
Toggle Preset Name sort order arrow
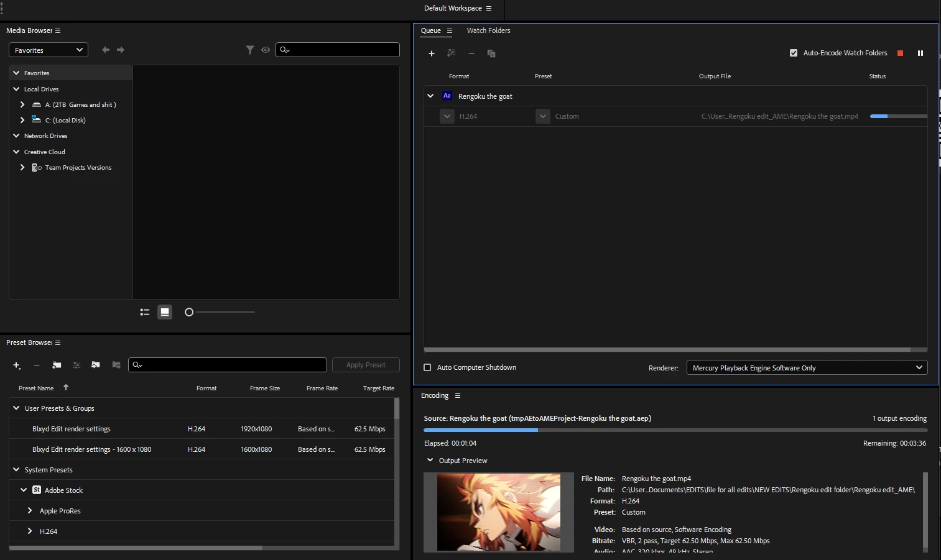tap(66, 387)
